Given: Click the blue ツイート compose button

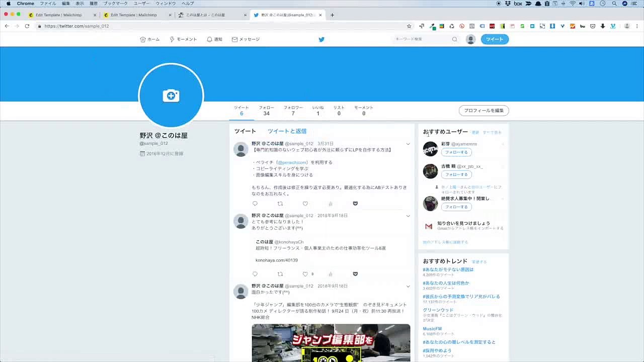Looking at the screenshot, I should pyautogui.click(x=495, y=39).
